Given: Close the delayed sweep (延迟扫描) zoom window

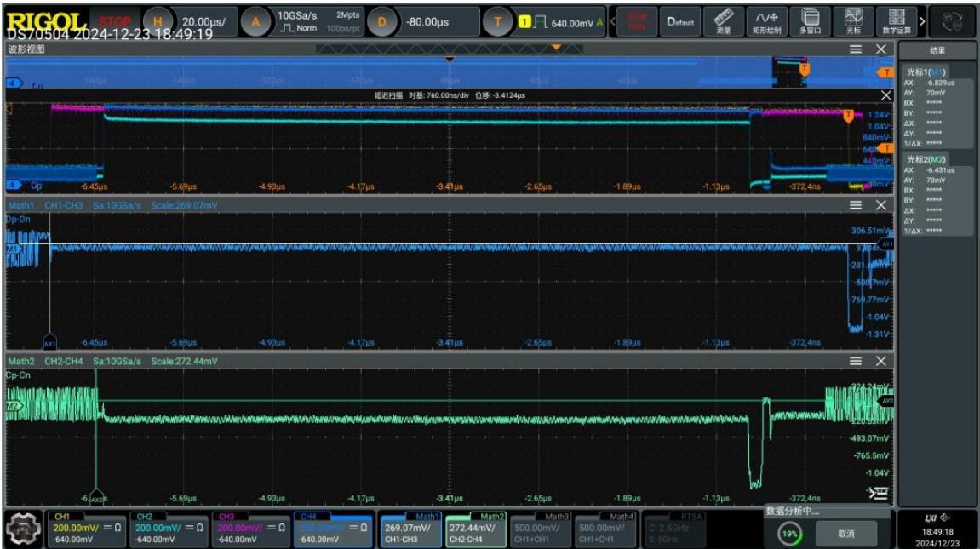Looking at the screenshot, I should click(885, 95).
